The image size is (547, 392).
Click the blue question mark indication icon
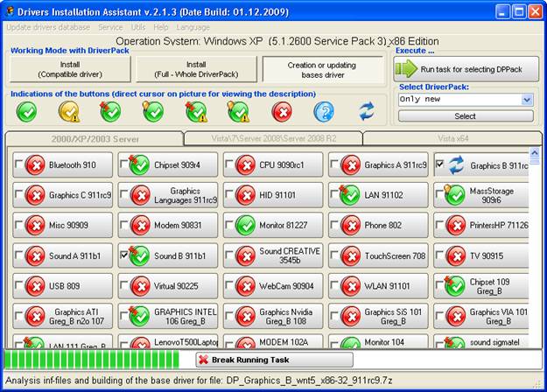click(x=324, y=111)
